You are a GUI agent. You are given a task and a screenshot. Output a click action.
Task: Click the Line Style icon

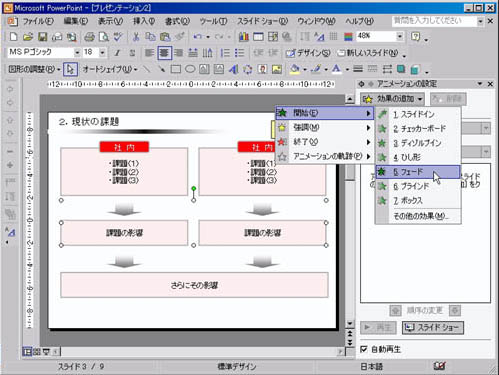pyautogui.click(x=358, y=69)
